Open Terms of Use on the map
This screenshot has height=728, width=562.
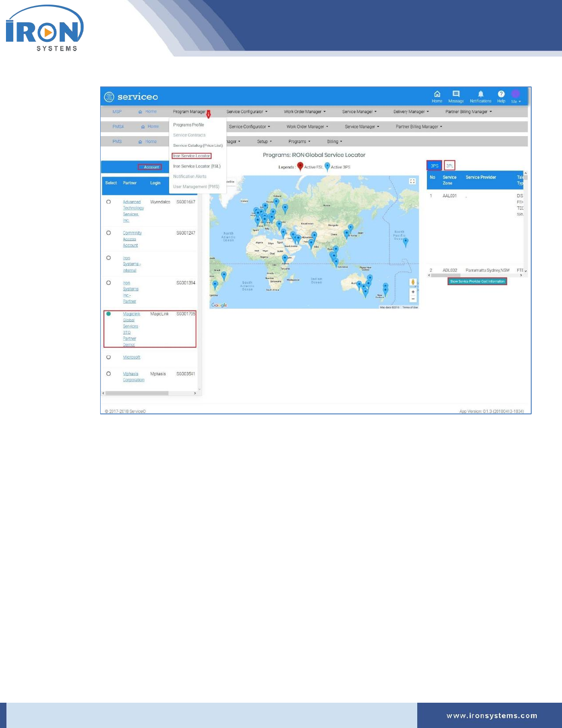(410, 307)
